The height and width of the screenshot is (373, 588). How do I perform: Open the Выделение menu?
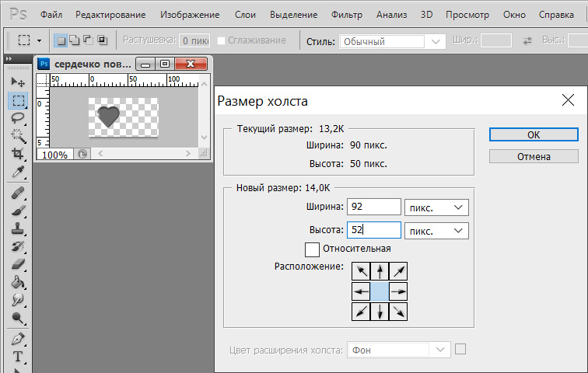[x=294, y=15]
